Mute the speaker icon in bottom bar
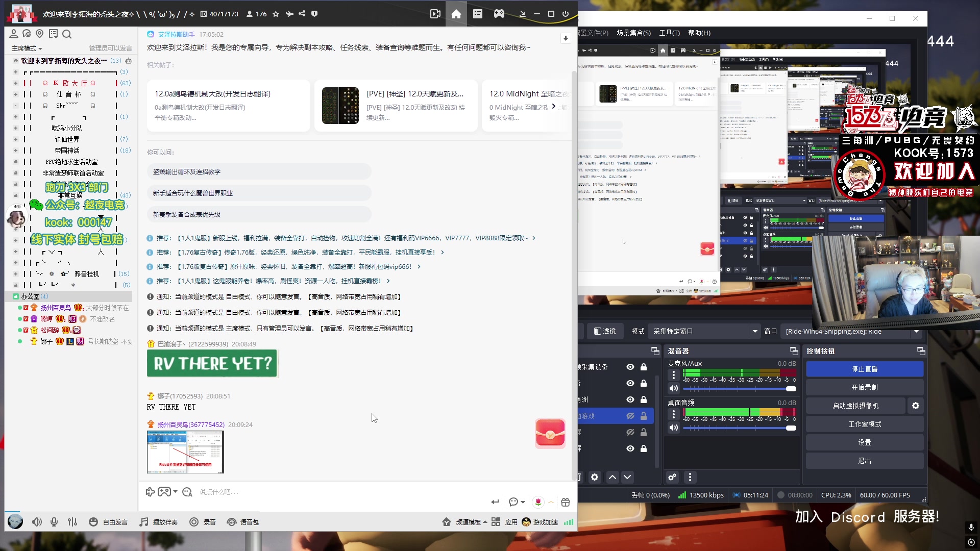 (37, 522)
